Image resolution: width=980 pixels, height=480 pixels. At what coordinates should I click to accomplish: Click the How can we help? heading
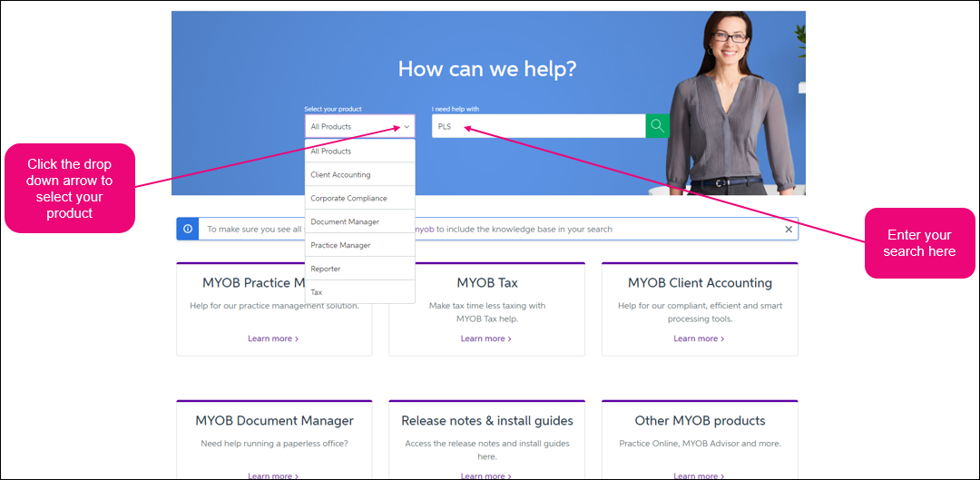(487, 69)
